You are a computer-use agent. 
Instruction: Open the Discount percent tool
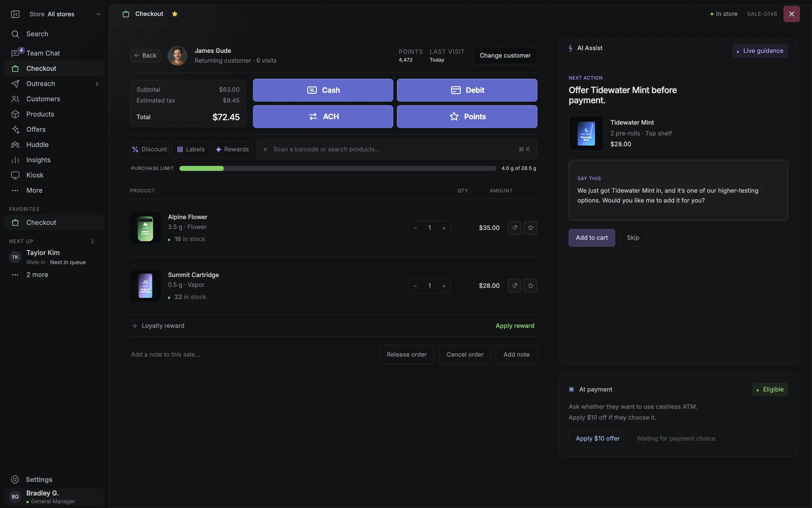coord(149,149)
